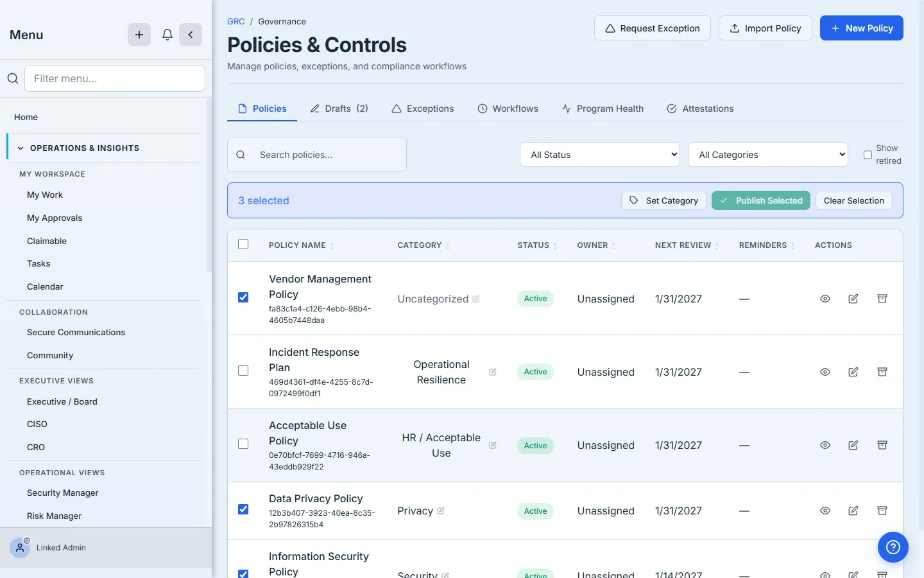Sort by the Policy Name column
Screen dimensions: 924x578
pyautogui.click(x=301, y=245)
